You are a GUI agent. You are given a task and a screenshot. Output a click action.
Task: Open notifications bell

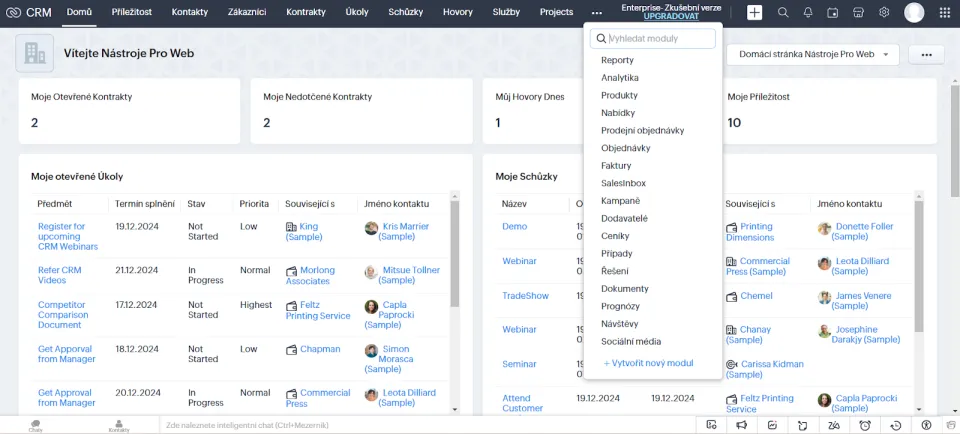coord(808,12)
